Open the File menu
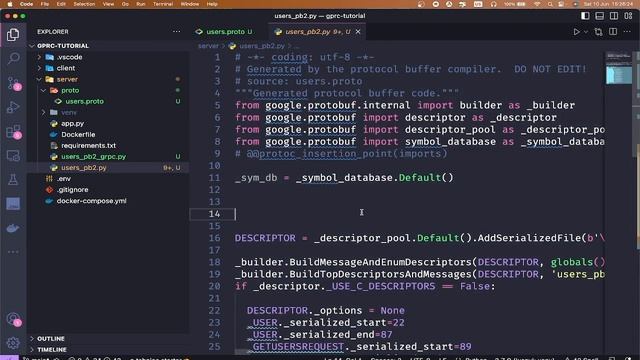Screen dimensions: 640x360 click(44, 4)
